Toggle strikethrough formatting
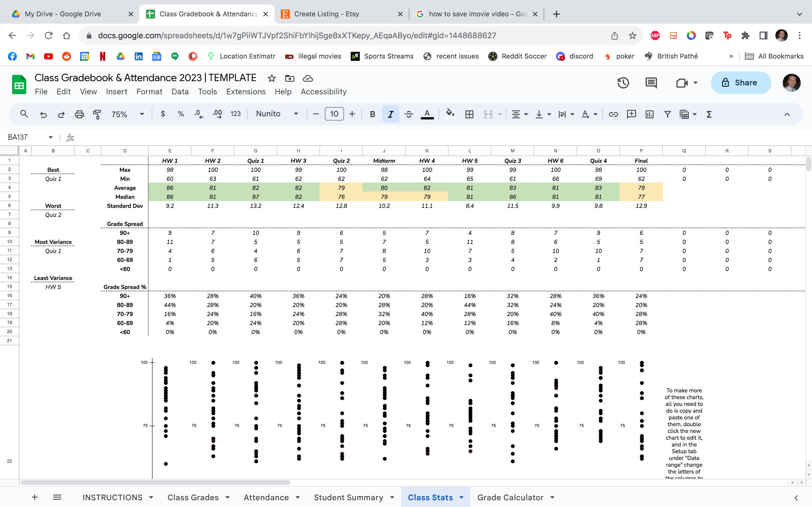Image resolution: width=812 pixels, height=507 pixels. pos(409,114)
